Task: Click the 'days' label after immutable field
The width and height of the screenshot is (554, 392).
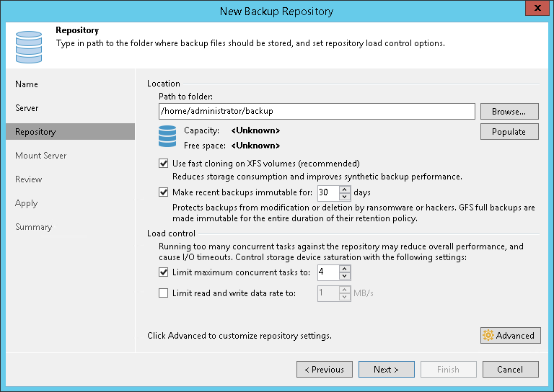Action: tap(362, 192)
